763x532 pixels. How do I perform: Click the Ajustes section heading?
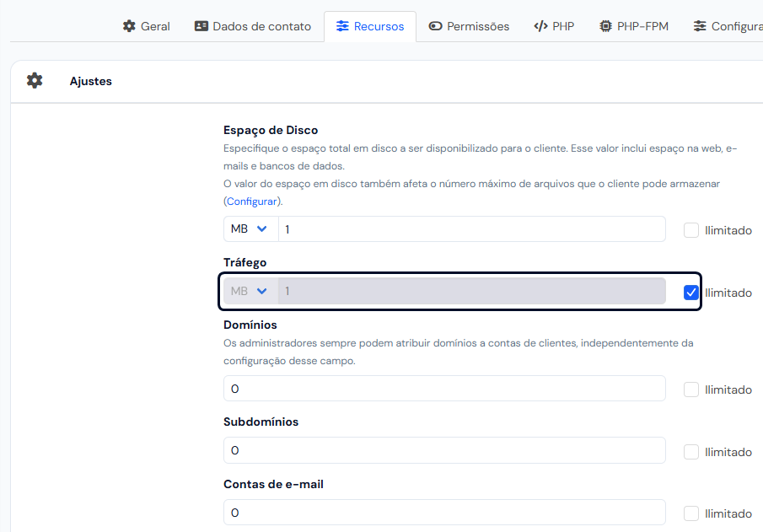(x=90, y=81)
